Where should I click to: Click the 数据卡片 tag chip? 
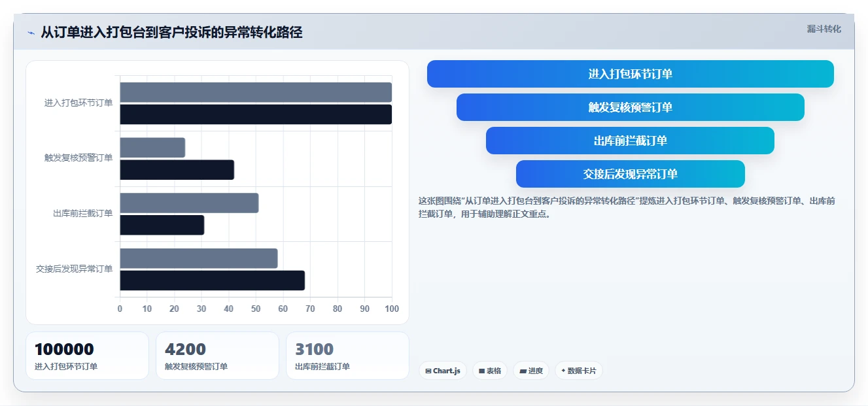click(x=579, y=371)
